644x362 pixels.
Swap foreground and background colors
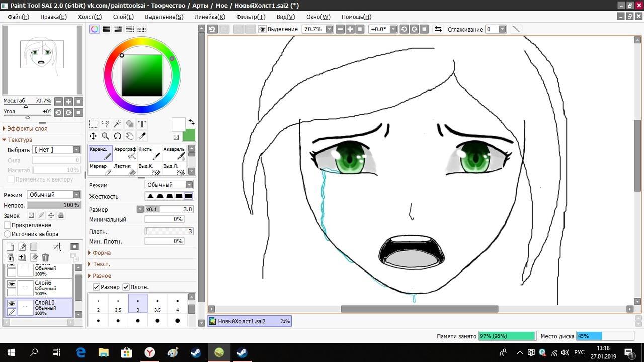pyautogui.click(x=191, y=122)
